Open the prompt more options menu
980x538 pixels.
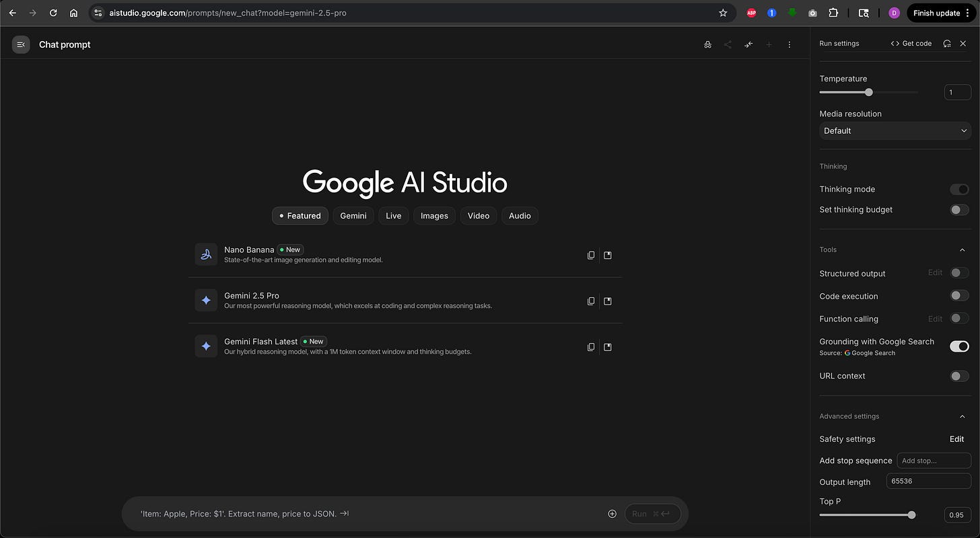tap(789, 44)
